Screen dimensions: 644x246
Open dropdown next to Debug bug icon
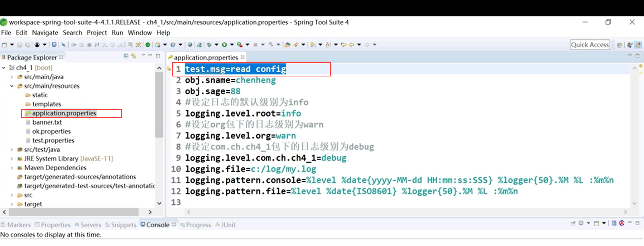(216, 45)
